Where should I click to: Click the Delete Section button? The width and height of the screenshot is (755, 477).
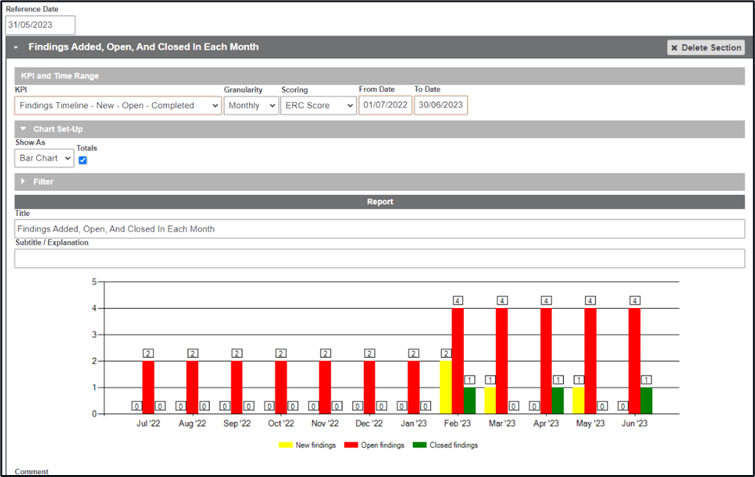pyautogui.click(x=706, y=47)
